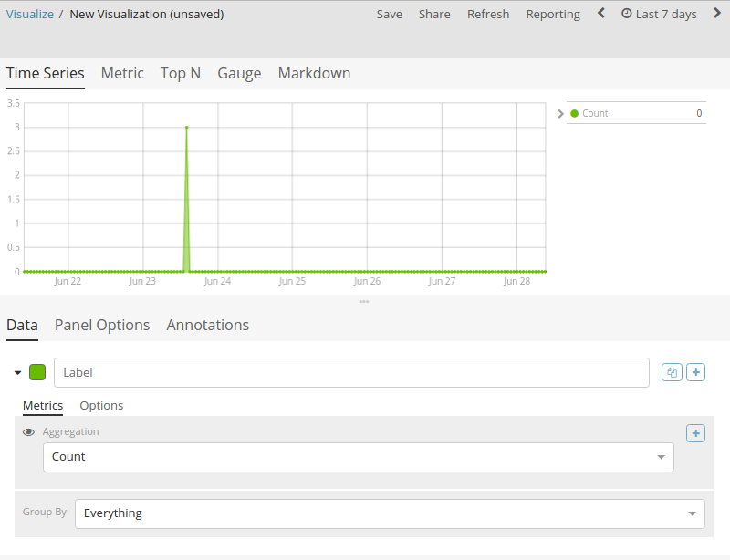Clone the series with the copy icon
Image resolution: width=730 pixels, height=560 pixels.
[672, 372]
